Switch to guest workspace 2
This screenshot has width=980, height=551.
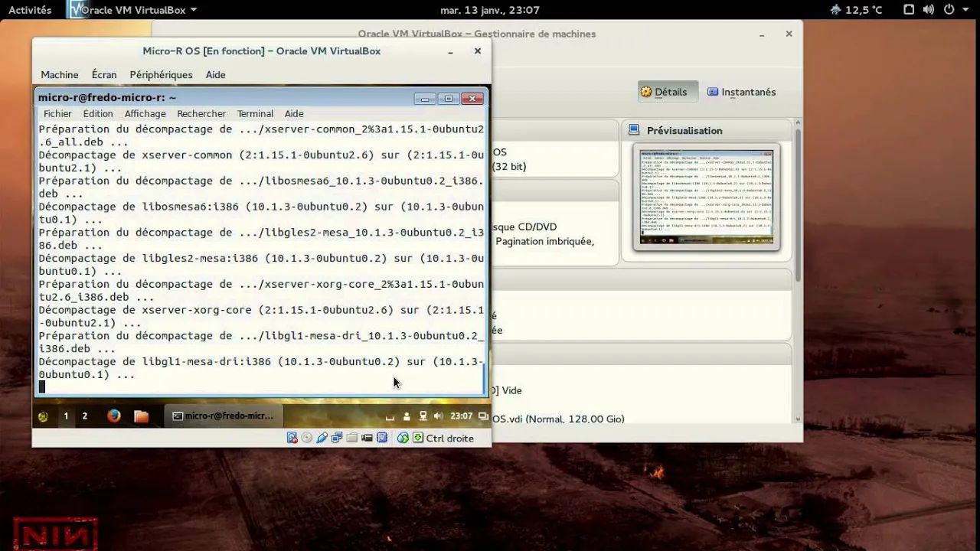[85, 416]
